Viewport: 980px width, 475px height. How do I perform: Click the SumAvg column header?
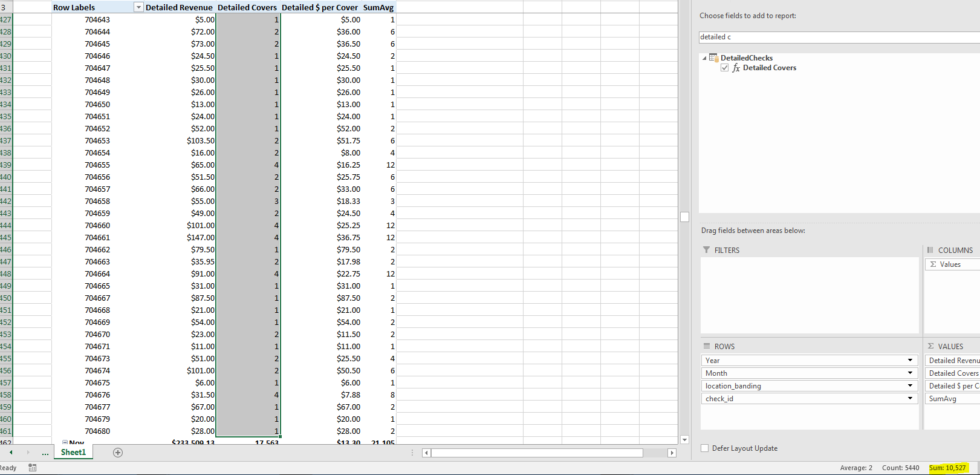[378, 7]
